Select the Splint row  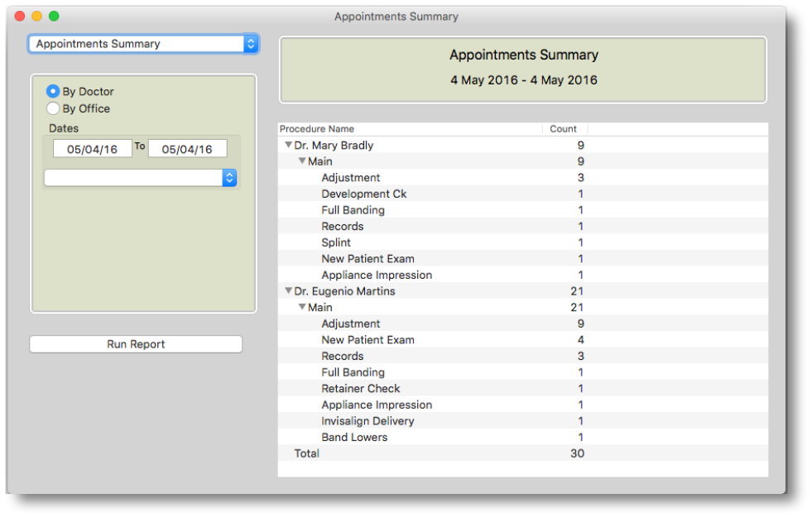tap(523, 242)
